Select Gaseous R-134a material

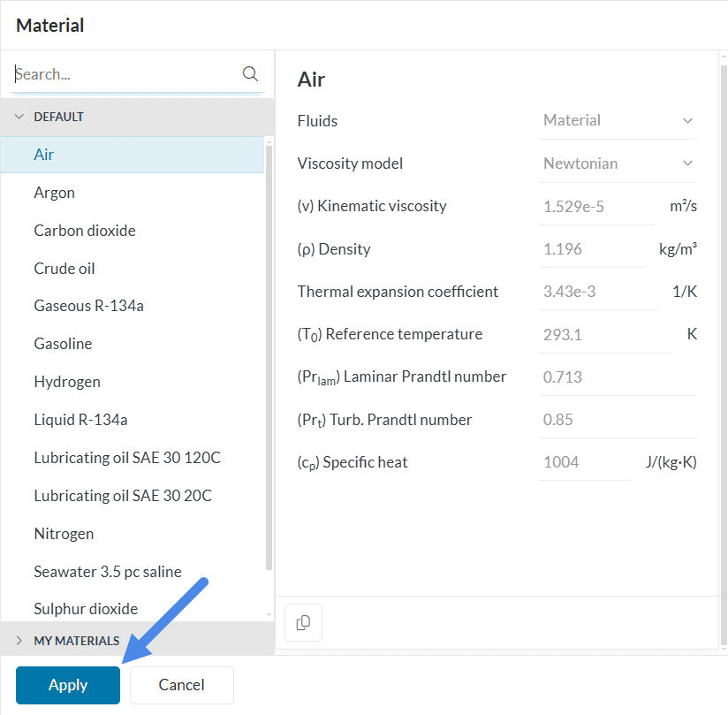click(88, 306)
